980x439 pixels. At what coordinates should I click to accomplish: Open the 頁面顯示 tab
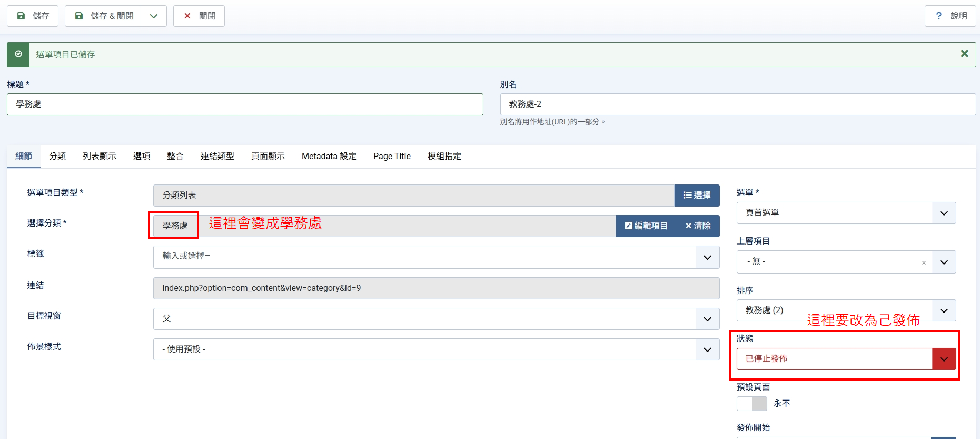268,156
